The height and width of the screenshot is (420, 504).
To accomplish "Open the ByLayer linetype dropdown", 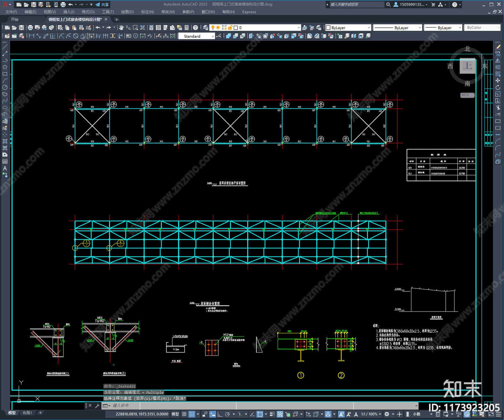I will pos(398,28).
